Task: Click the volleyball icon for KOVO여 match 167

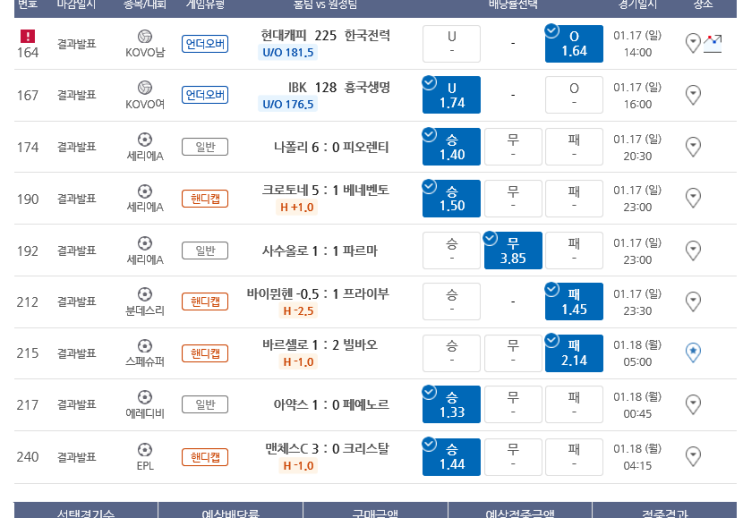Action: (x=145, y=88)
